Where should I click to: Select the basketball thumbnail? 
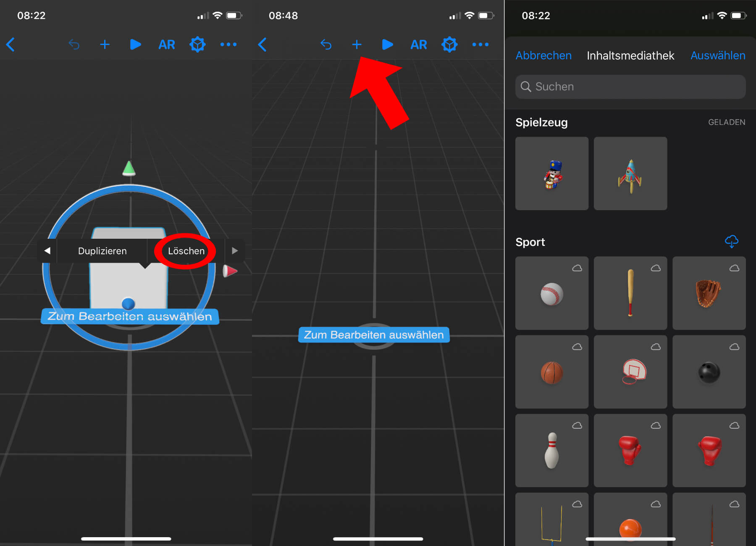pos(552,372)
